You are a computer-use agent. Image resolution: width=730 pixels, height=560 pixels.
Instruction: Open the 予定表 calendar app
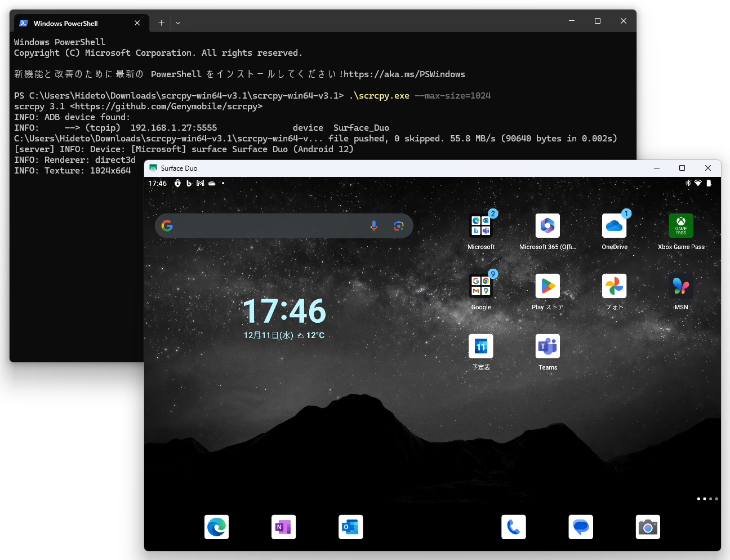coord(480,346)
